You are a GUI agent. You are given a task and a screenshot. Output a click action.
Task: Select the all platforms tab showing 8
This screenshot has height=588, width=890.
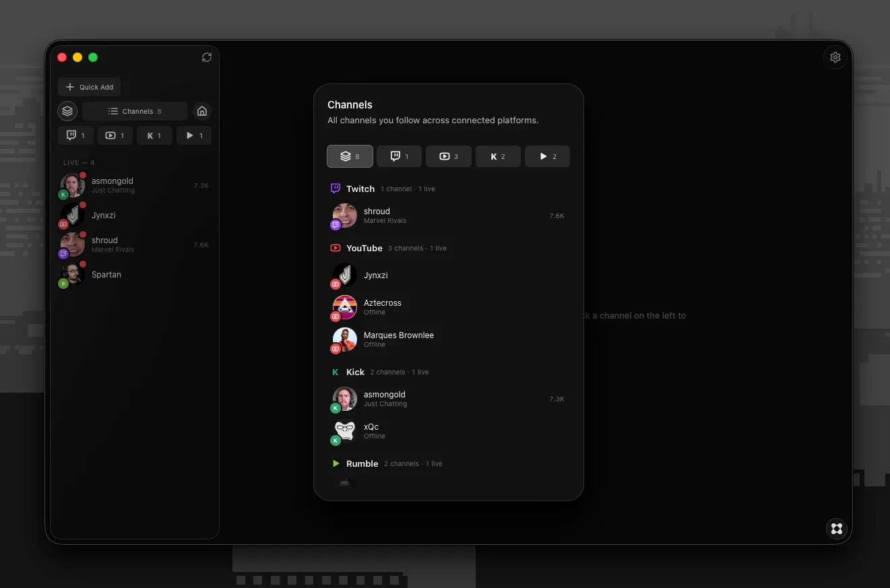pos(350,156)
